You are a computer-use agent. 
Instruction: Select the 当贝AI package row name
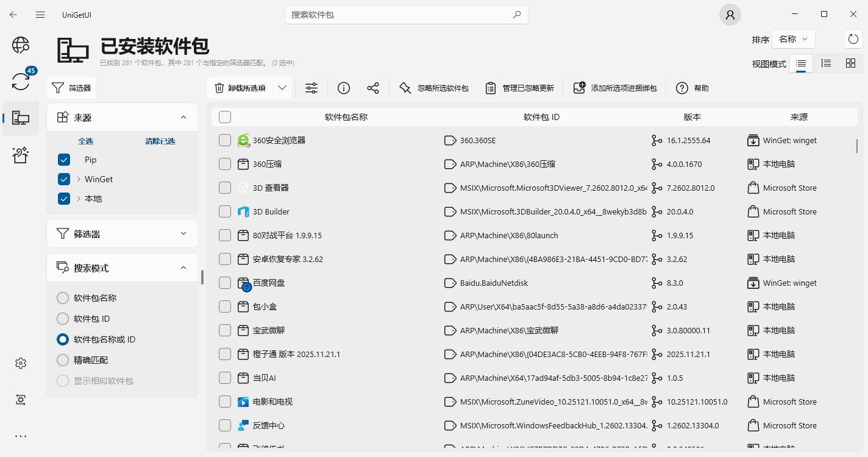click(x=265, y=378)
